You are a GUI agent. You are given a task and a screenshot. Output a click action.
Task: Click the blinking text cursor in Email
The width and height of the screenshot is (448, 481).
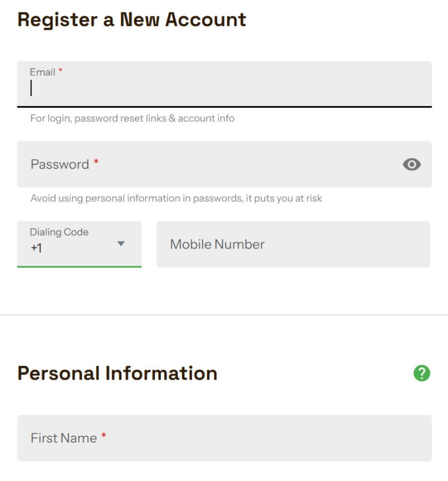(x=31, y=88)
